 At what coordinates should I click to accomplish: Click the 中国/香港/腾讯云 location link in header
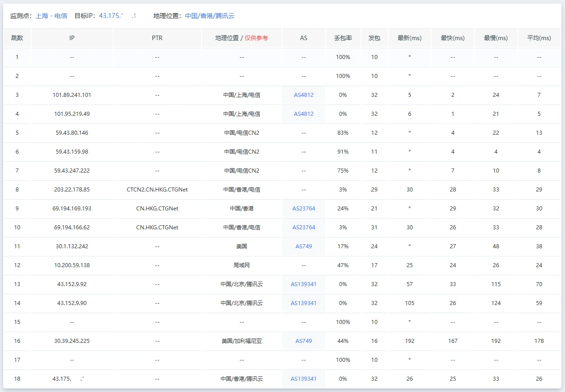210,16
